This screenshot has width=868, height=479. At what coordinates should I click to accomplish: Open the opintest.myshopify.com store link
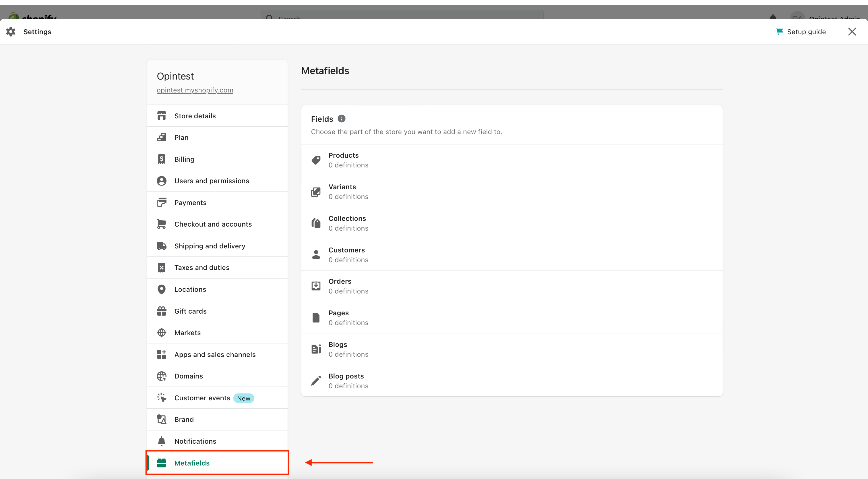[x=195, y=90]
